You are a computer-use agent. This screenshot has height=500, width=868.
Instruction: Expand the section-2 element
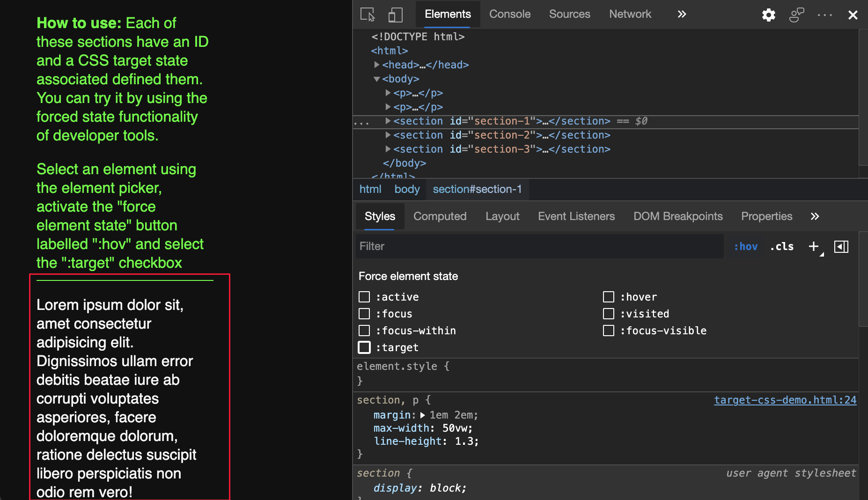(x=388, y=135)
